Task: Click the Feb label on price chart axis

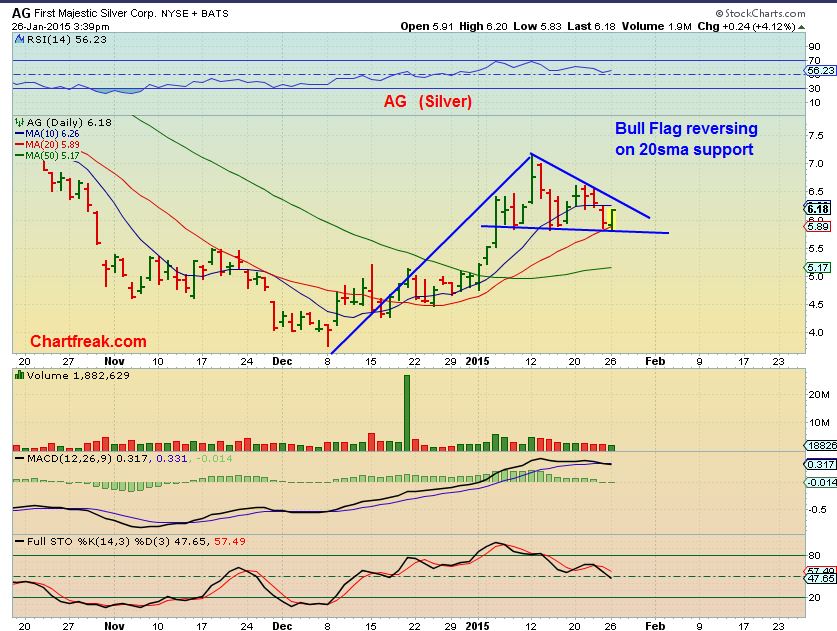Action: pos(655,361)
